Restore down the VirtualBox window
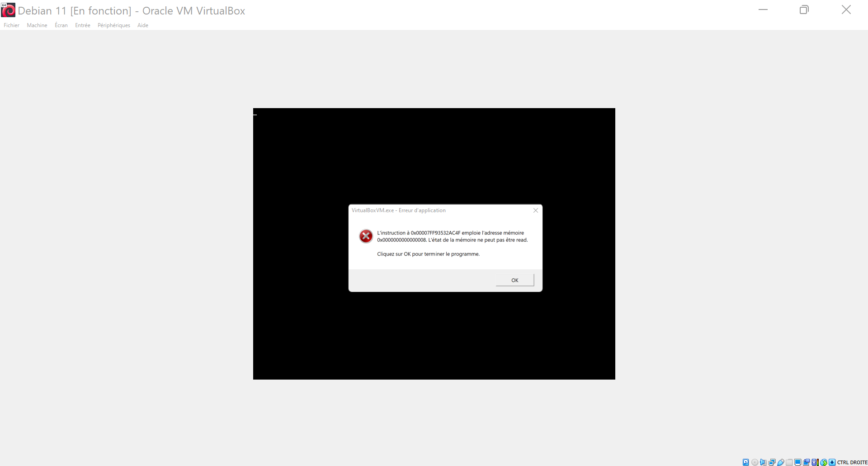This screenshot has height=466, width=868. click(x=804, y=10)
